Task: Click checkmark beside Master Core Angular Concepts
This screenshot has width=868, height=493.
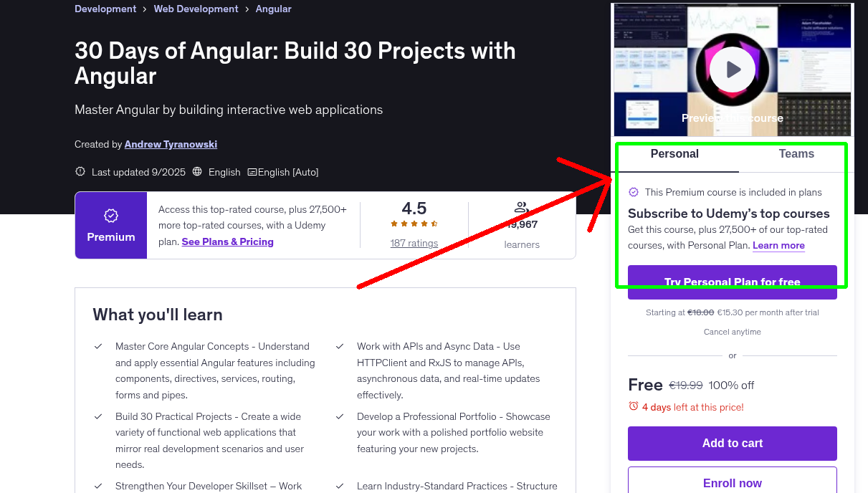Action: tap(98, 346)
